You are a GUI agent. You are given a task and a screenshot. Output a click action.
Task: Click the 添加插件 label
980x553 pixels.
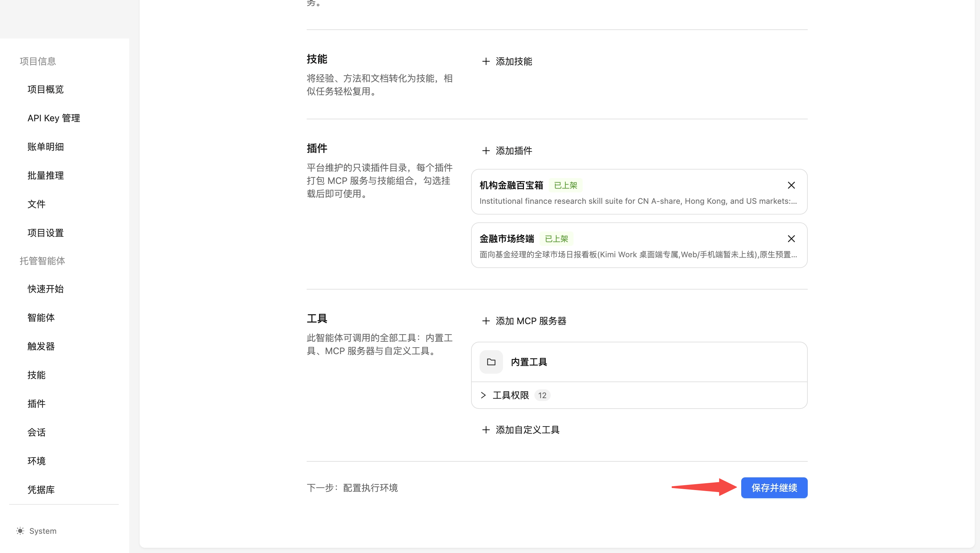click(513, 151)
